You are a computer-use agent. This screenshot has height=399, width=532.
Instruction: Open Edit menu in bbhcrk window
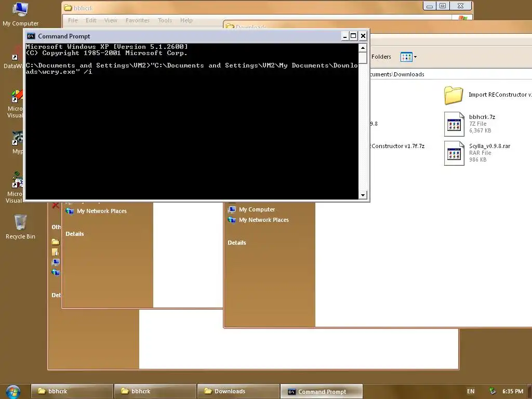point(91,20)
